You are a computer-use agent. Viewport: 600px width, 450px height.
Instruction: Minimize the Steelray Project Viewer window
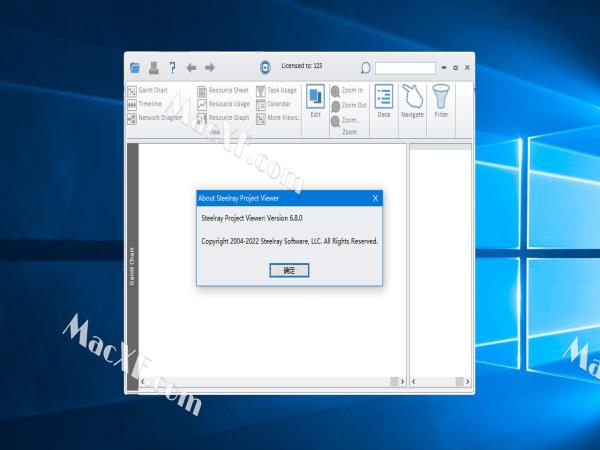coord(444,67)
